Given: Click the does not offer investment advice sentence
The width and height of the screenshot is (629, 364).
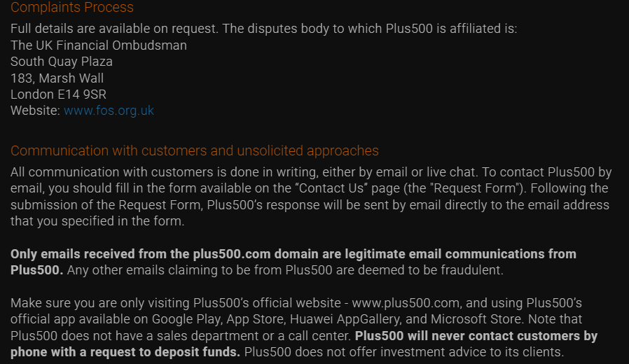Looking at the screenshot, I should [404, 352].
